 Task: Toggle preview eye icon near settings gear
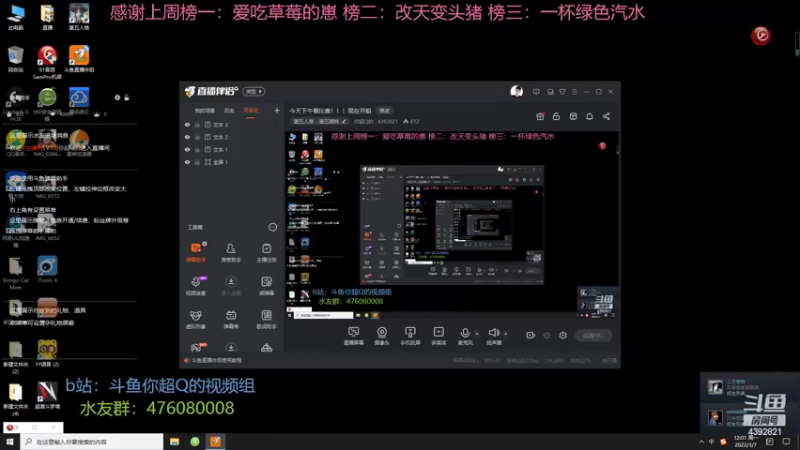tap(547, 335)
